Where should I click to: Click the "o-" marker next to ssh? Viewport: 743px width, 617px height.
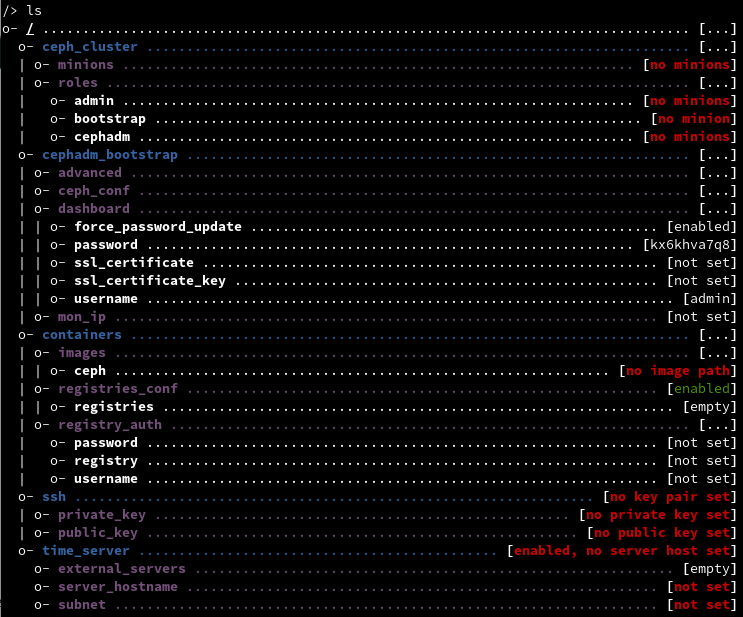tap(25, 497)
